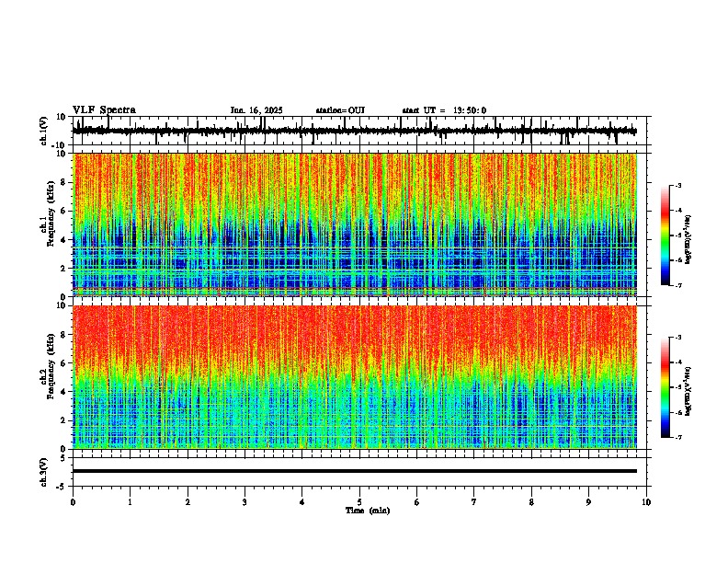This screenshot has width=728, height=563.
Task: Click the ch.1 spectrogram color scale bar
Action: tap(665, 236)
